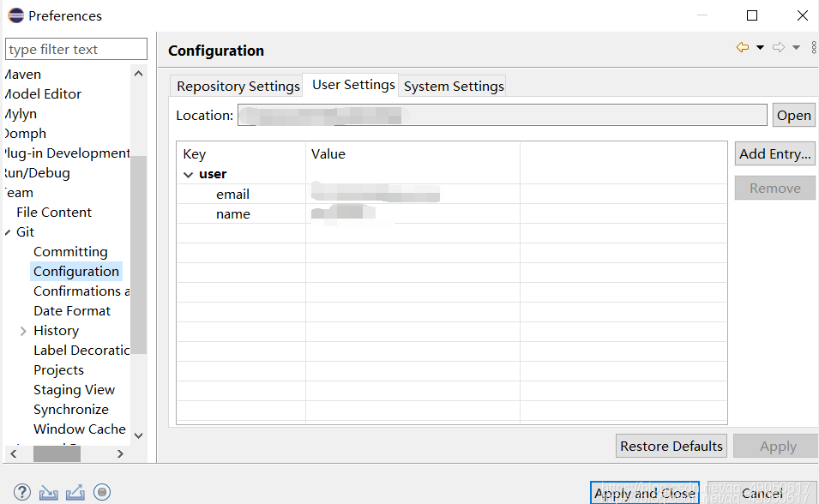Click the tree scroll up arrow
This screenshot has width=819, height=504.
[138, 74]
